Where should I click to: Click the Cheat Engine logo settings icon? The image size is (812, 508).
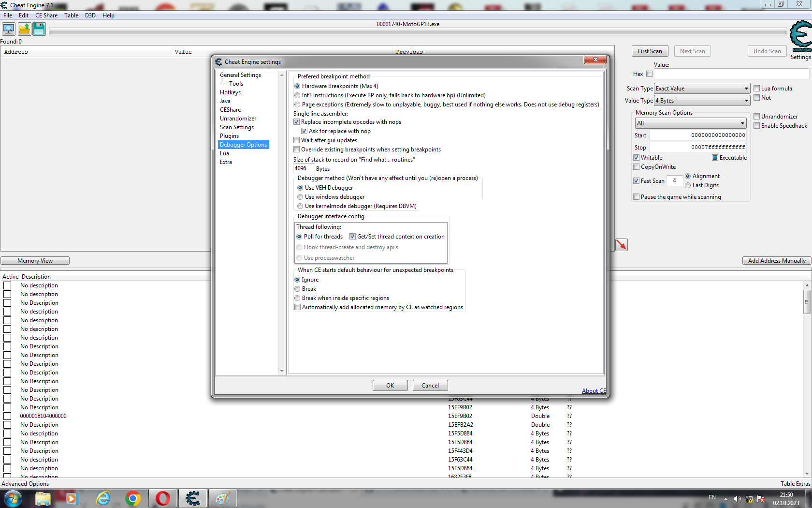pyautogui.click(x=800, y=36)
